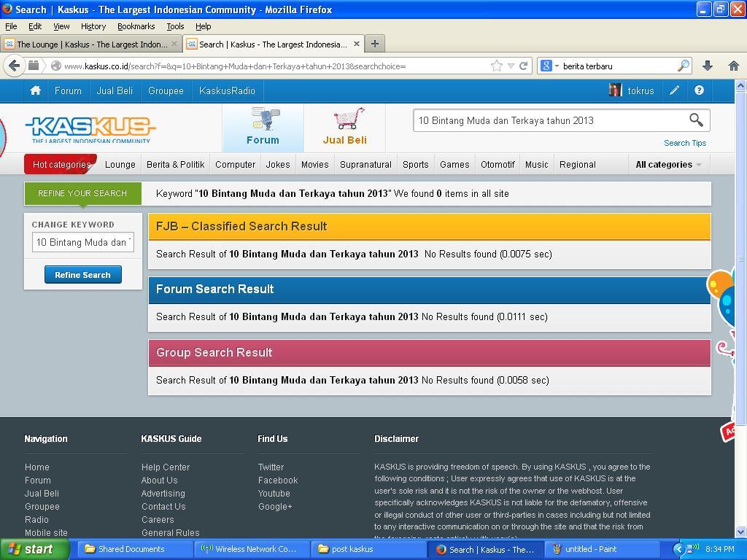Click the pencil edit icon in navbar
This screenshot has width=747, height=560.
click(674, 90)
